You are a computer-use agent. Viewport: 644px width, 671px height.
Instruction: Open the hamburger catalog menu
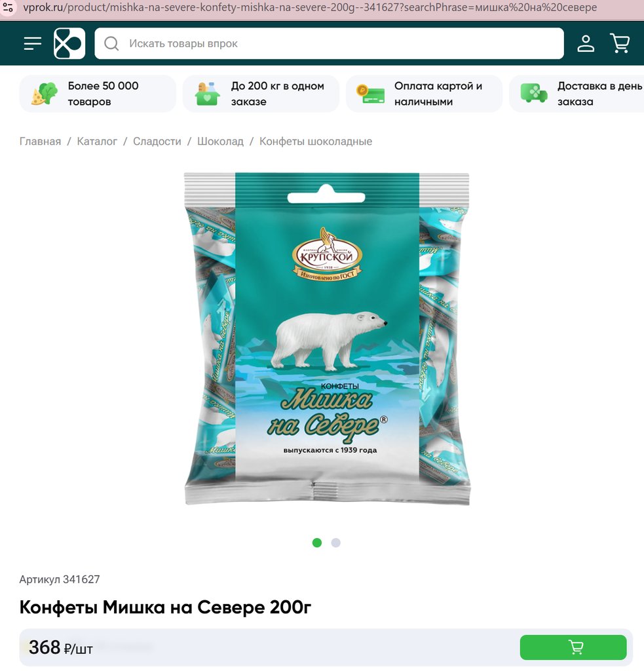33,43
